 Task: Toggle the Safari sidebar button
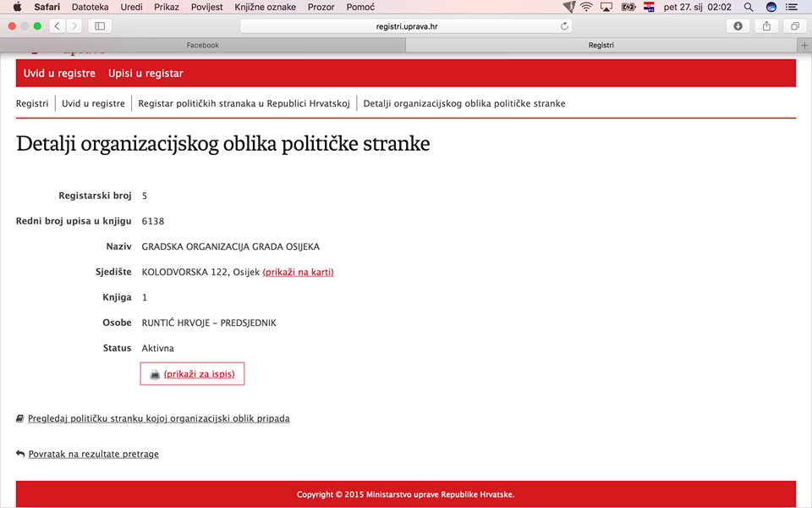pyautogui.click(x=99, y=26)
